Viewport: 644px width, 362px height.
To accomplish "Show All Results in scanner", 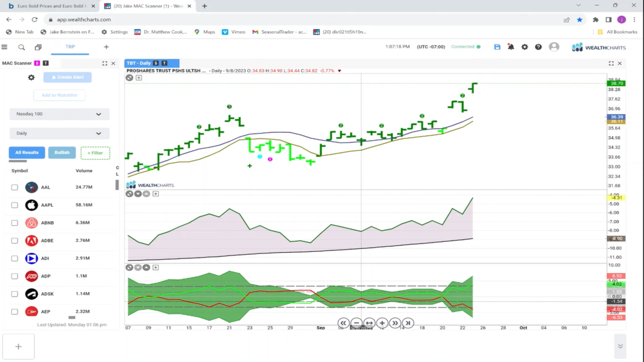I will (27, 153).
